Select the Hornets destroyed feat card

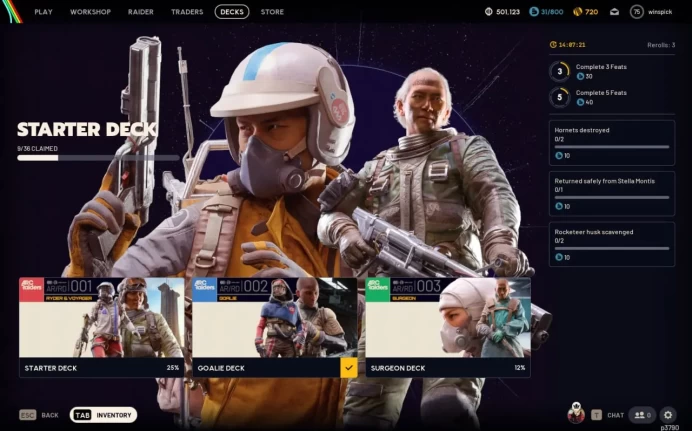point(612,143)
